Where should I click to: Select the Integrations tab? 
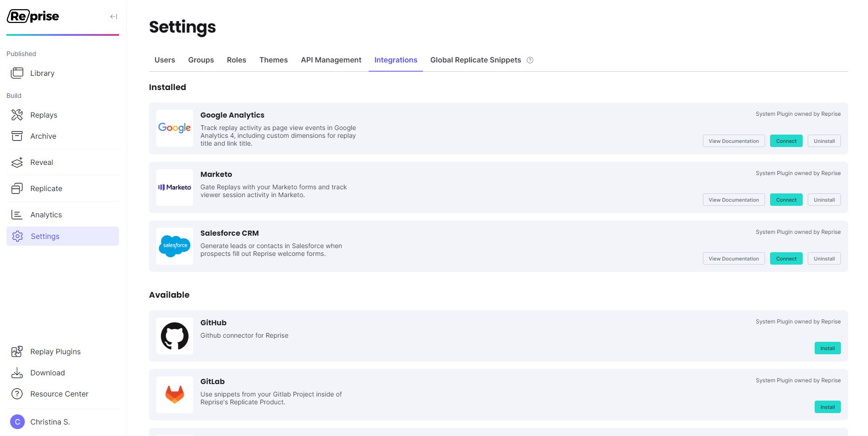tap(396, 60)
